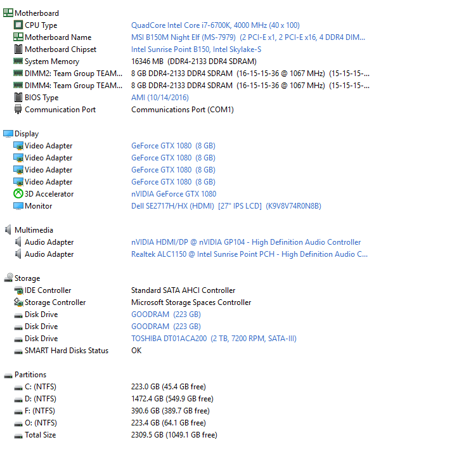Select the 3D Accelerator field label
The image size is (476, 454).
49,194
